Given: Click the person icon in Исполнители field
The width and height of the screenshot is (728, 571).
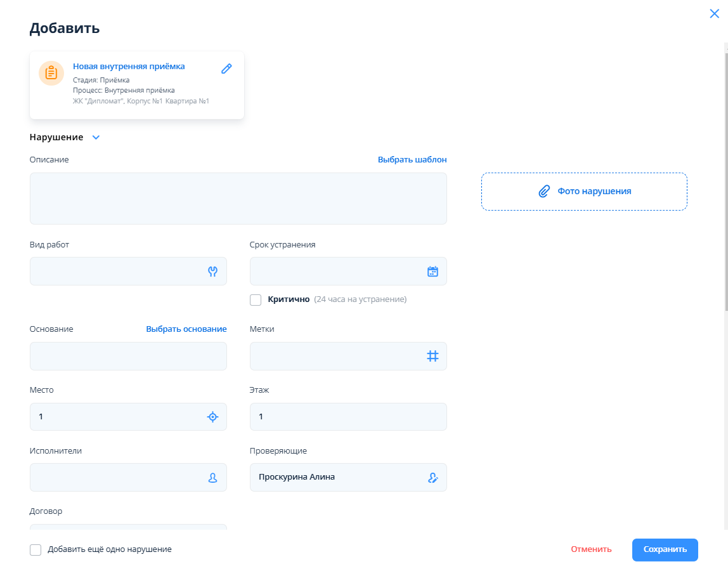Looking at the screenshot, I should click(212, 478).
